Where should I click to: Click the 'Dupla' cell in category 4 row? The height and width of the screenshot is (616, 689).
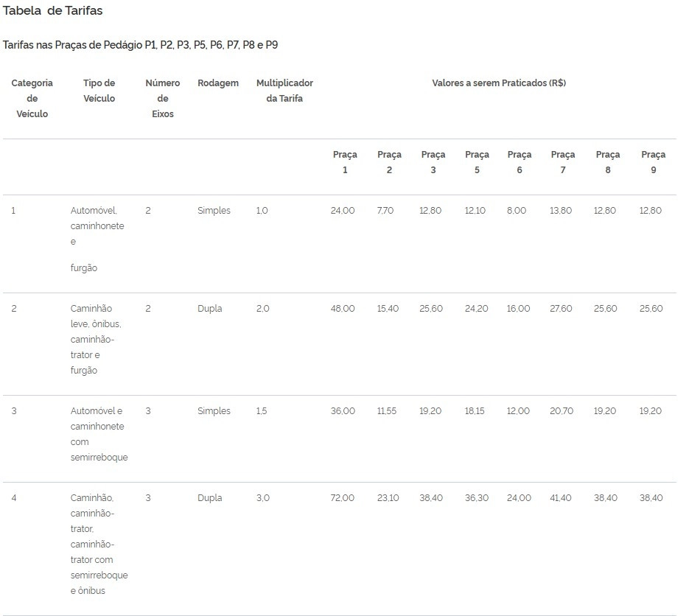pos(209,498)
